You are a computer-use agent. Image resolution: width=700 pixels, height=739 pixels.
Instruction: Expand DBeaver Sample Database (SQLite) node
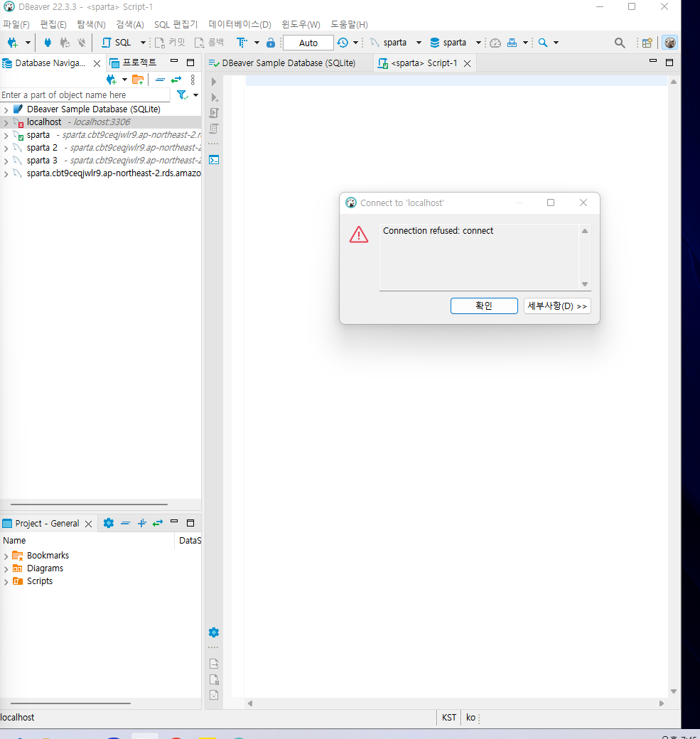click(x=6, y=109)
